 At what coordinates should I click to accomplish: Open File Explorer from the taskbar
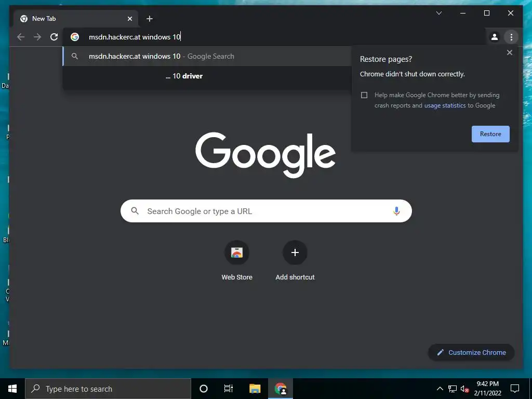255,389
